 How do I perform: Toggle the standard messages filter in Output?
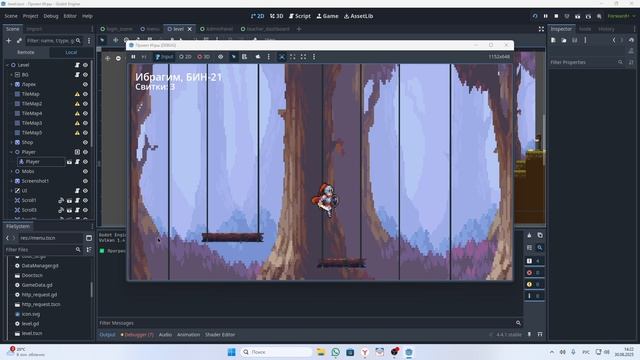point(534,261)
